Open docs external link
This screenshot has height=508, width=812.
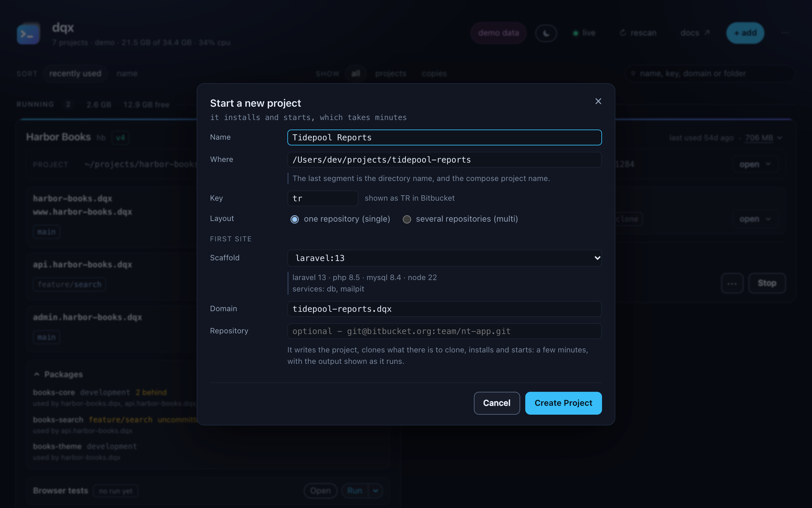tap(695, 33)
